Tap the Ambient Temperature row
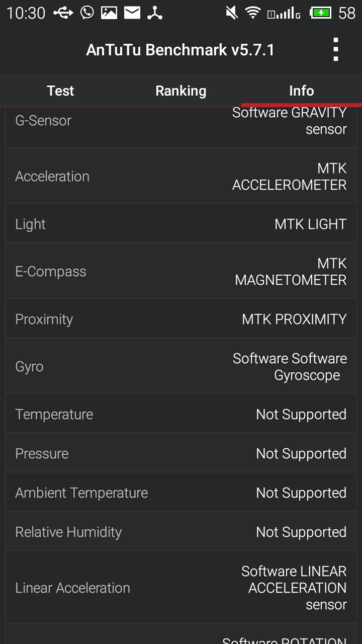 tap(181, 493)
